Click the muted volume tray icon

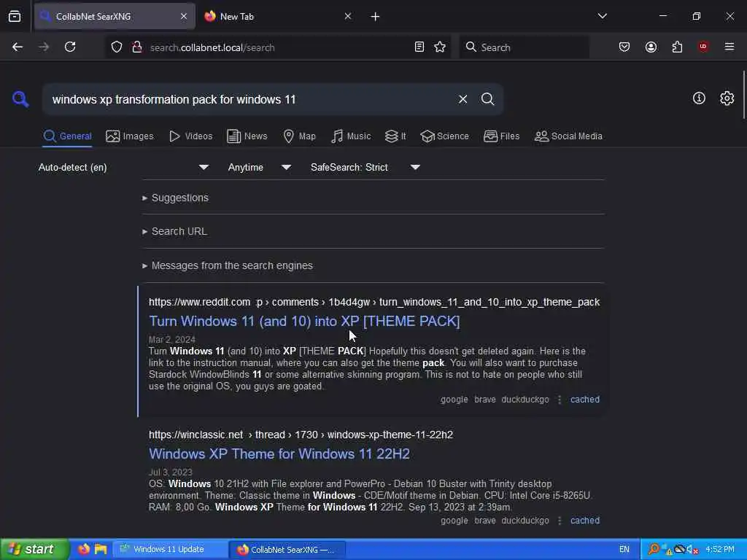pyautogui.click(x=692, y=550)
